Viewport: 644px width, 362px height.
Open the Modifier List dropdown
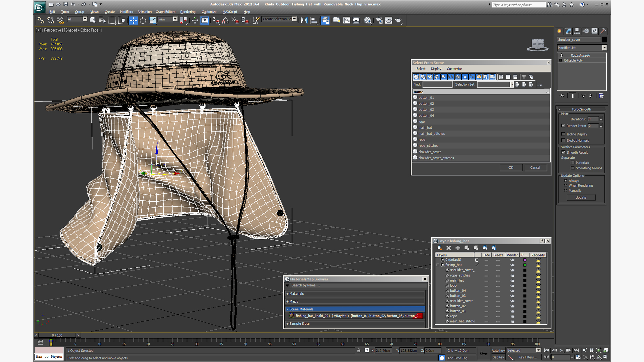point(604,48)
